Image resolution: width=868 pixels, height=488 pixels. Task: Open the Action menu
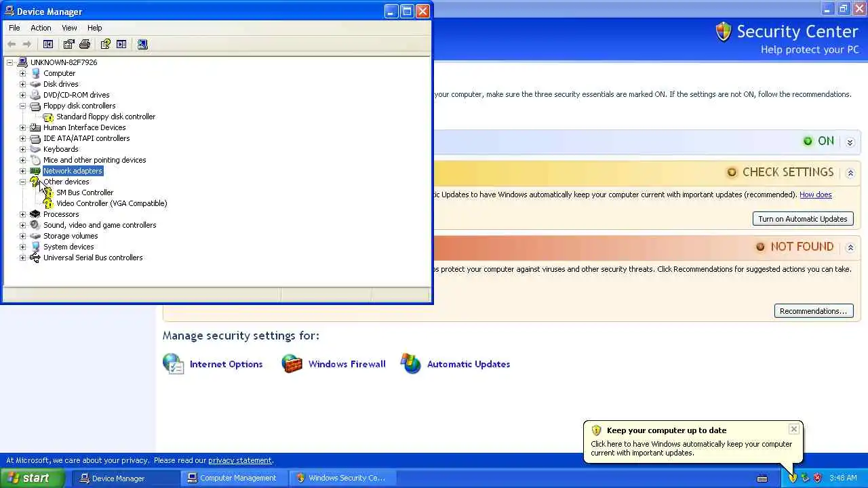click(41, 28)
